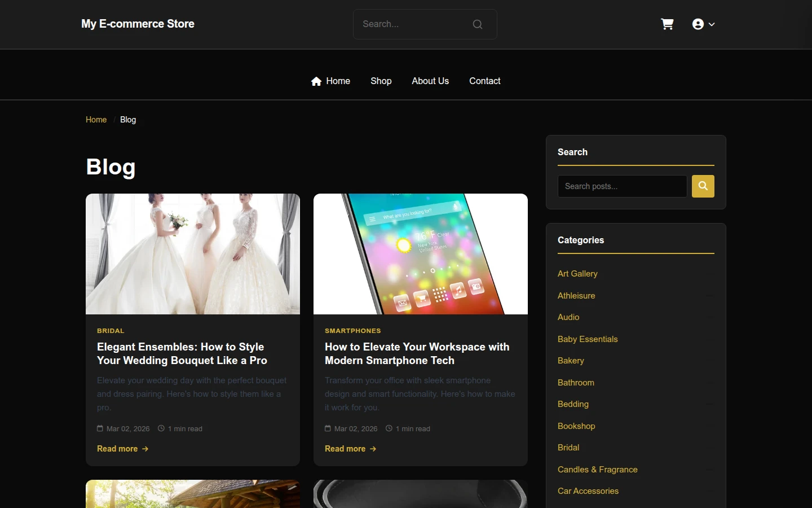Select the Candles & Fragrance category
The image size is (812, 508).
pyautogui.click(x=598, y=470)
